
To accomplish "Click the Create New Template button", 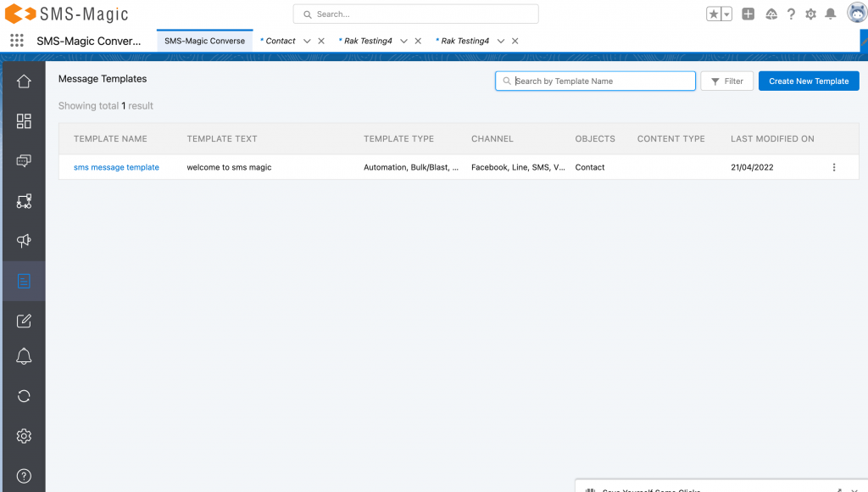I will (809, 81).
